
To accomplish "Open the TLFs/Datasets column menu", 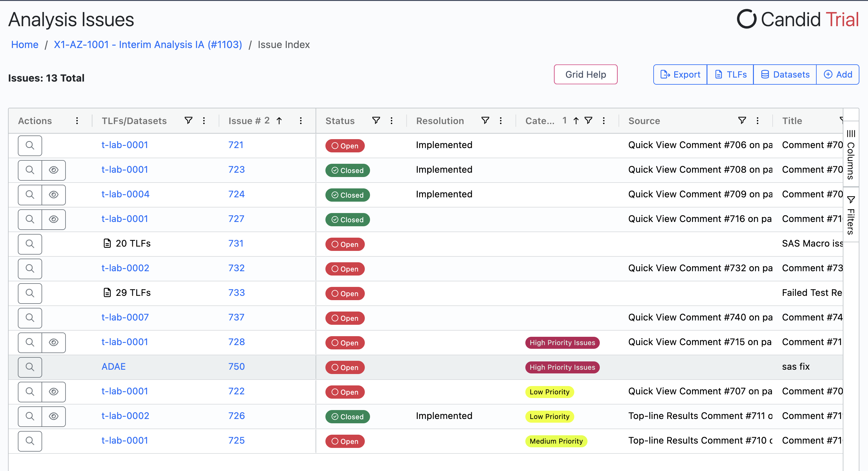I will tap(204, 121).
